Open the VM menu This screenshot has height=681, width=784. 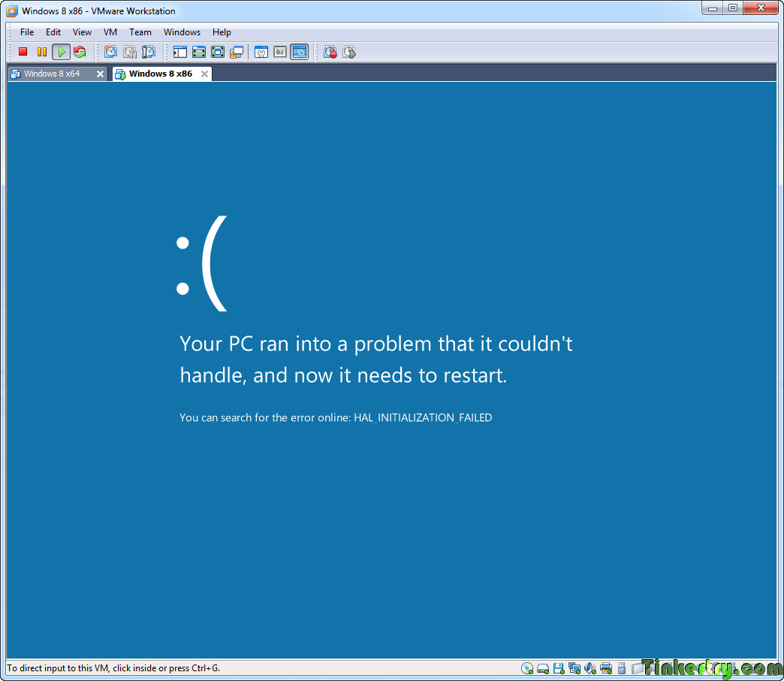110,32
